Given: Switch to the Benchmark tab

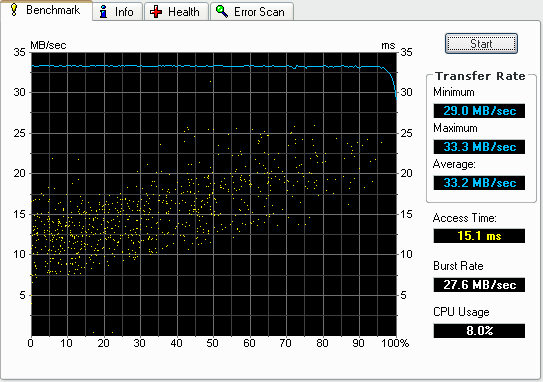Looking at the screenshot, I should [46, 10].
